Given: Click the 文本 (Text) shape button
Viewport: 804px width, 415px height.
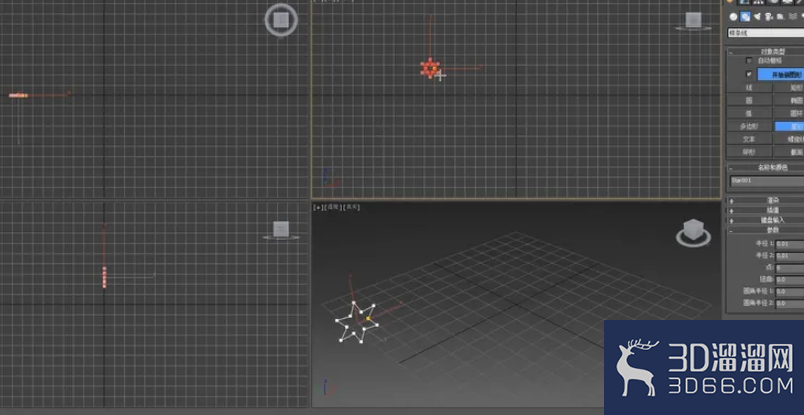Looking at the screenshot, I should click(749, 139).
